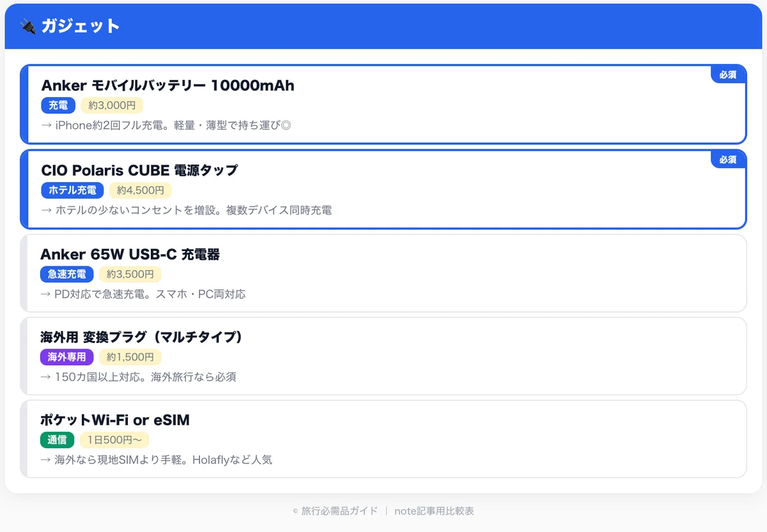The image size is (767, 532).
Task: Click the 必須 badge on the Anker battery card
Action: tap(728, 75)
